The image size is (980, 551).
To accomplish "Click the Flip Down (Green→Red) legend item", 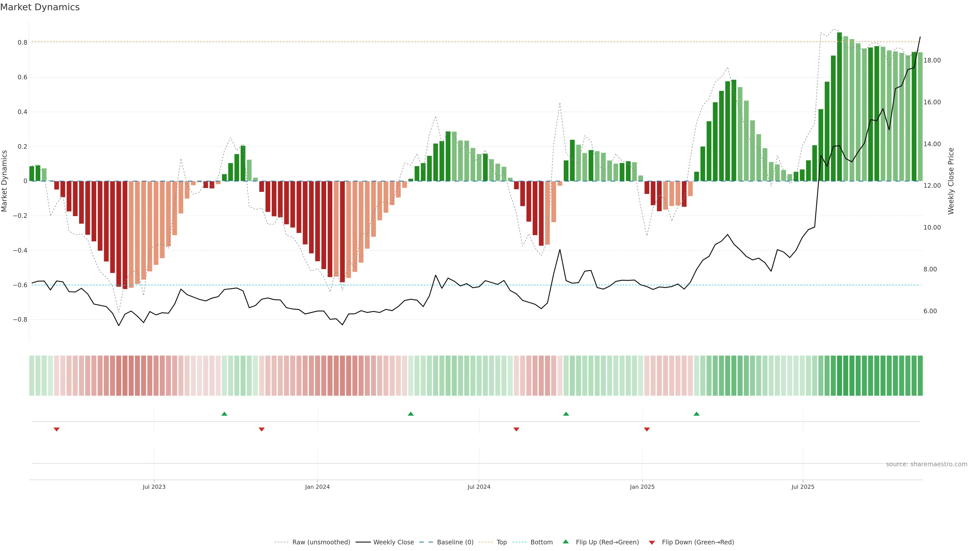I will click(x=698, y=542).
